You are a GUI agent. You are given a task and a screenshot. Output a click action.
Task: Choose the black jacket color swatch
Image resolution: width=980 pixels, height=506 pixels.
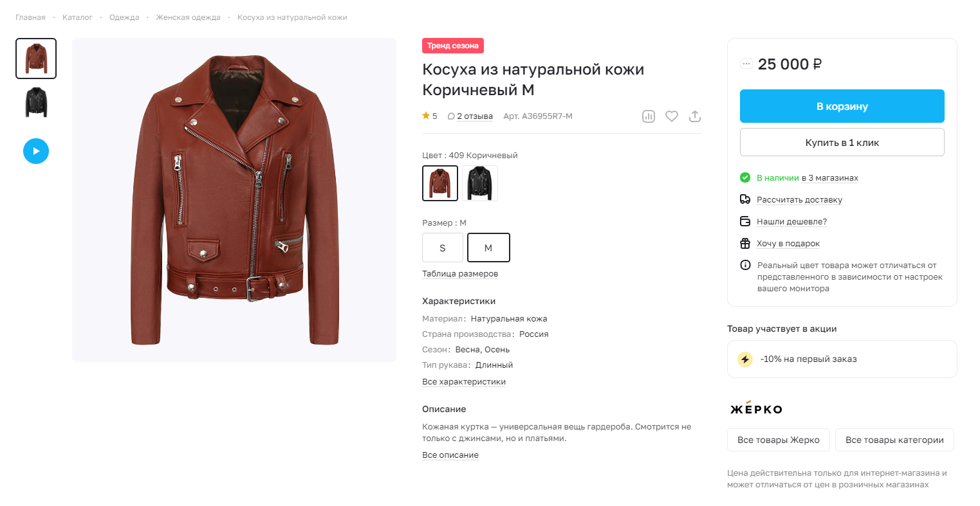coord(479,183)
